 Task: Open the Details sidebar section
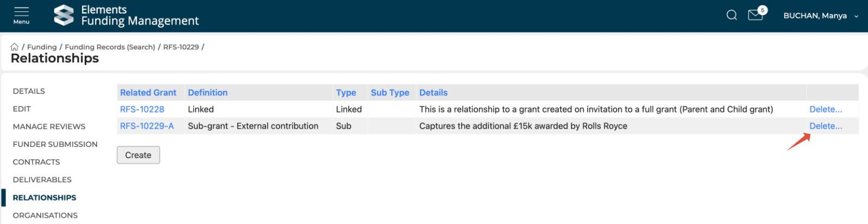click(29, 91)
